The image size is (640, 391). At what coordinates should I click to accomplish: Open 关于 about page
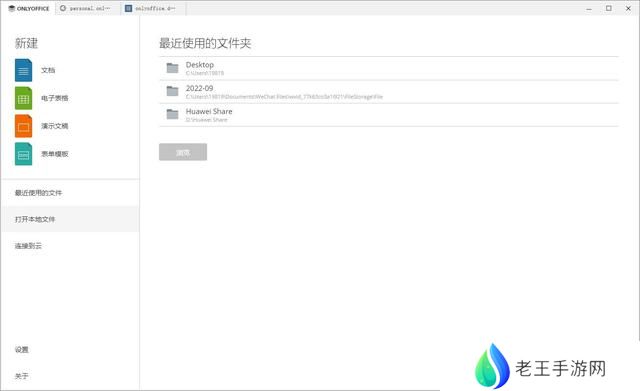[x=22, y=376]
